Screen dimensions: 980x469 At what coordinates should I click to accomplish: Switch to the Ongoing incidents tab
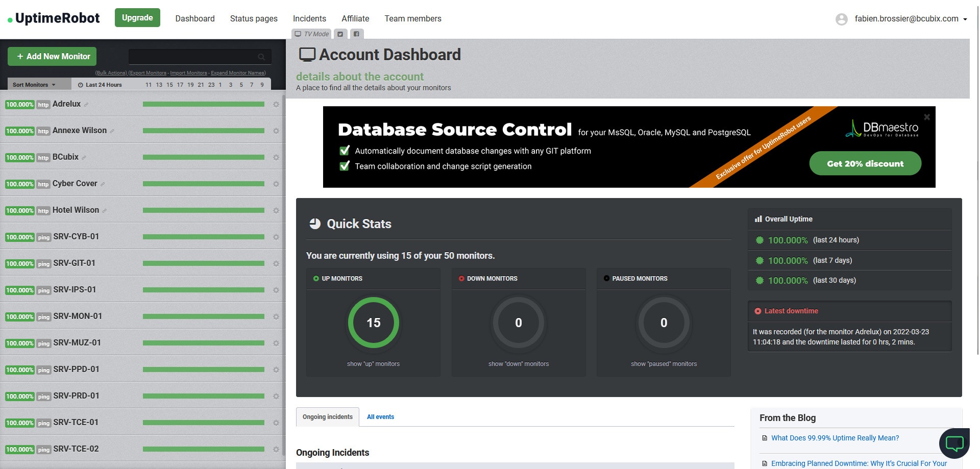point(328,417)
